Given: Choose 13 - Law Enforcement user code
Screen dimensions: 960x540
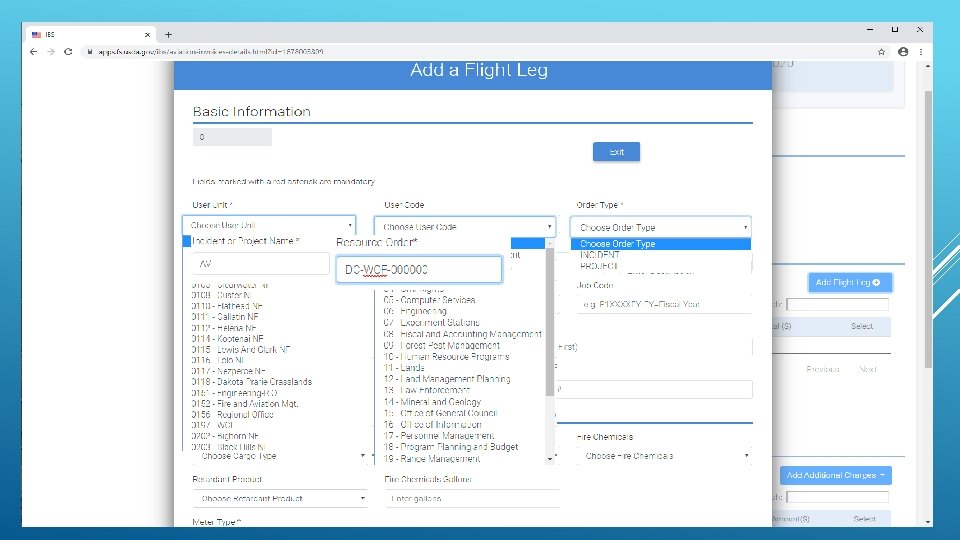Looking at the screenshot, I should click(x=427, y=390).
